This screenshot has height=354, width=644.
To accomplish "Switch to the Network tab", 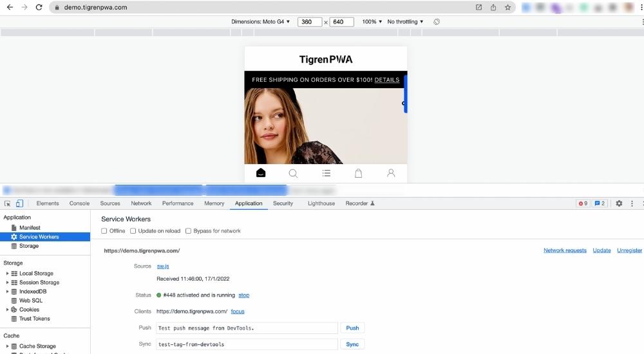I will click(141, 203).
